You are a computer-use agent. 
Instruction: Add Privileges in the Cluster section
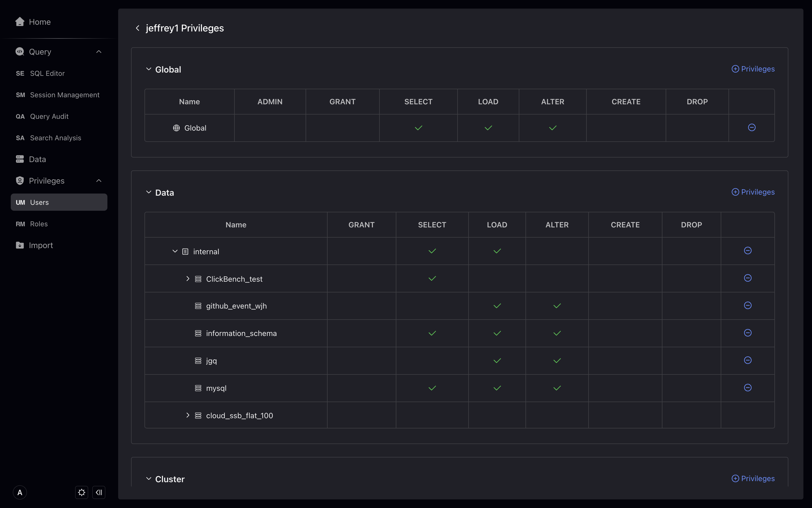point(753,478)
